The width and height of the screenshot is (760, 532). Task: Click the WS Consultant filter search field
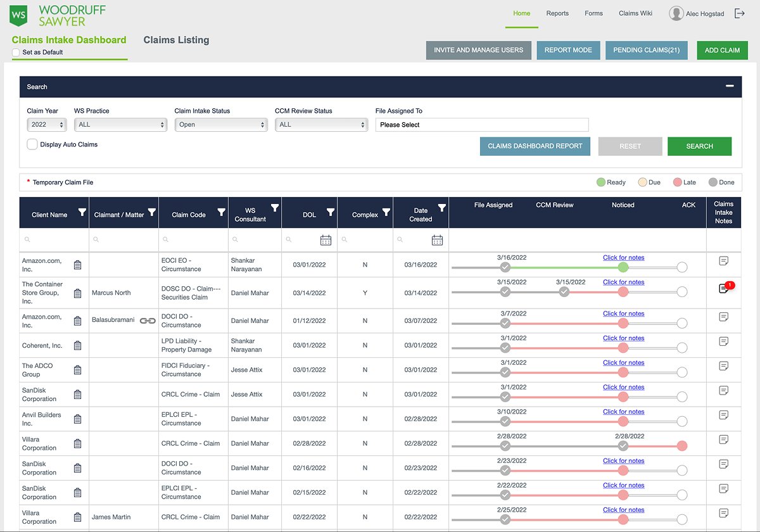pyautogui.click(x=255, y=240)
